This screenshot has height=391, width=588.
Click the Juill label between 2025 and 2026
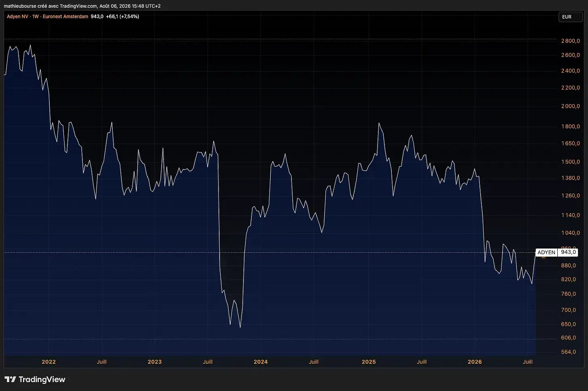point(422,362)
